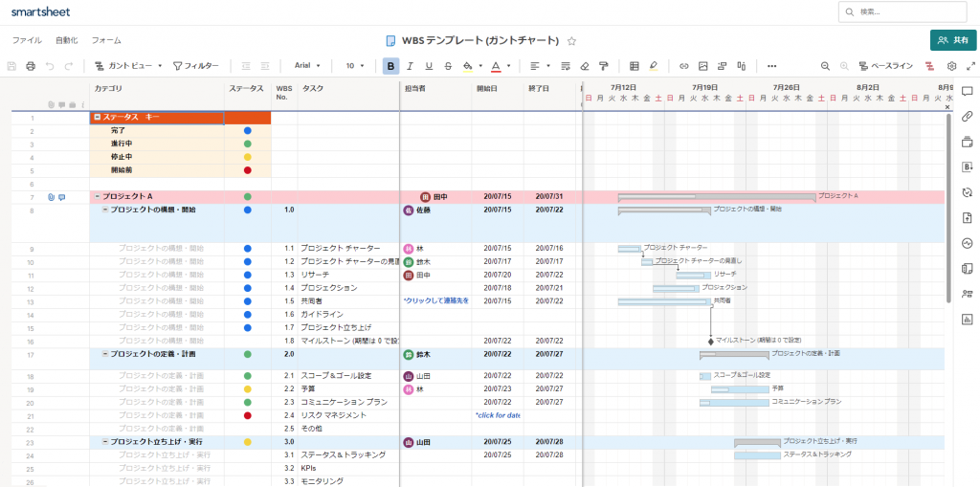Open comments icon on row 7

pyautogui.click(x=61, y=197)
